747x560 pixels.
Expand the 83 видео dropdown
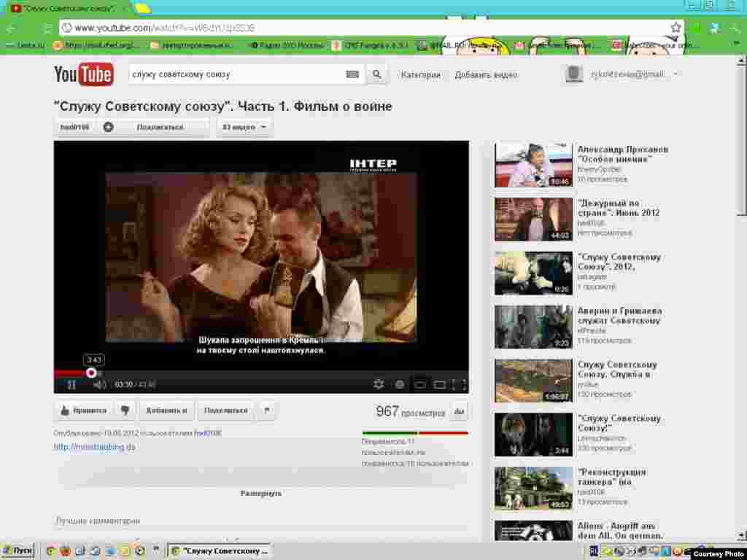[244, 127]
